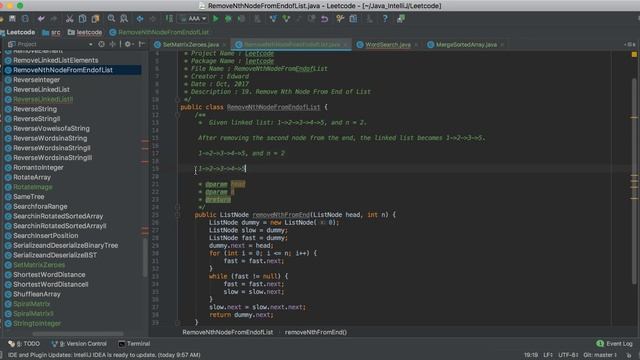
Task: Open the Terminal tool window
Action: pyautogui.click(x=134, y=344)
